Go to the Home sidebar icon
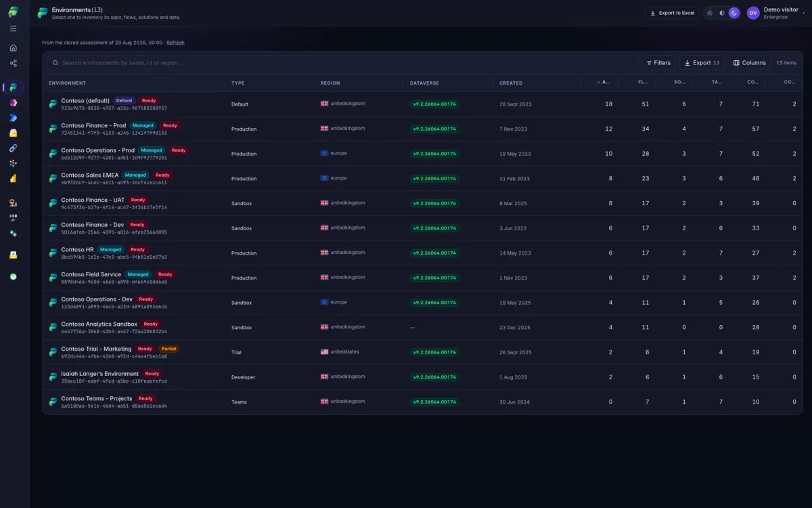812x508 pixels. pos(13,48)
